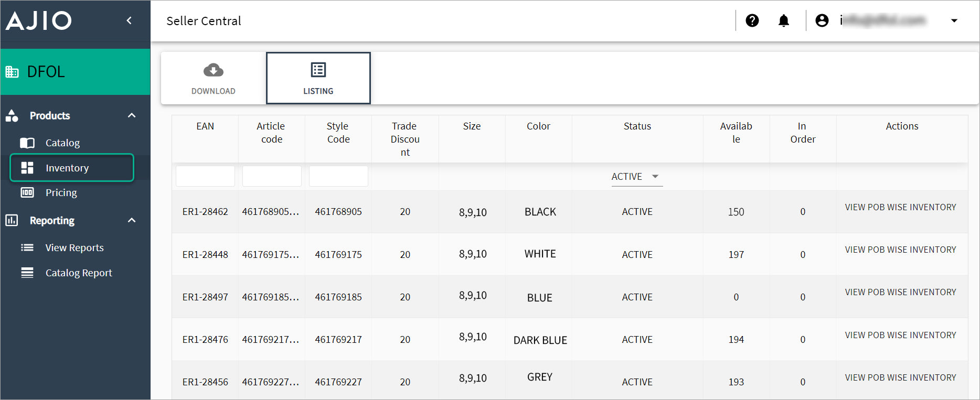The height and width of the screenshot is (400, 980).
Task: Open View Reports in sidebar
Action: click(74, 247)
